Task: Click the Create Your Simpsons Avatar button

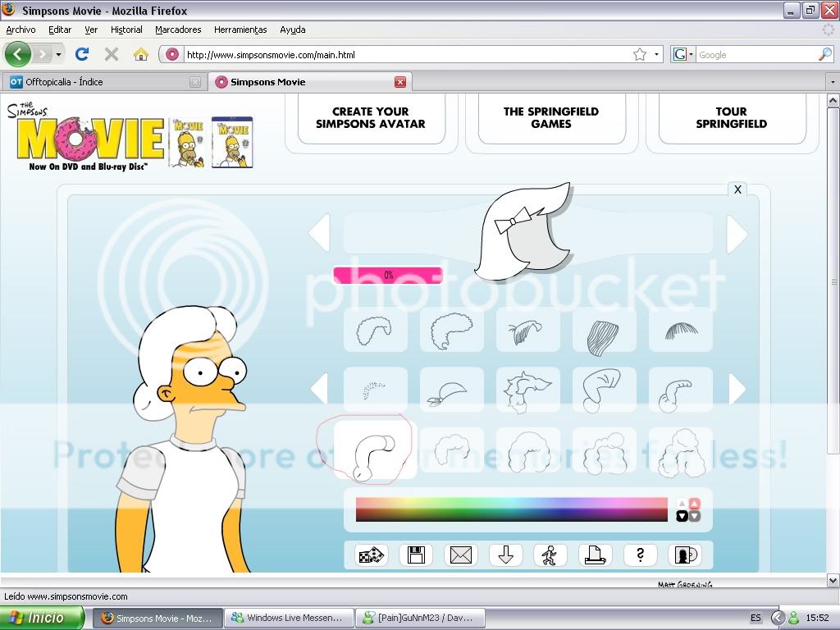Action: [371, 118]
